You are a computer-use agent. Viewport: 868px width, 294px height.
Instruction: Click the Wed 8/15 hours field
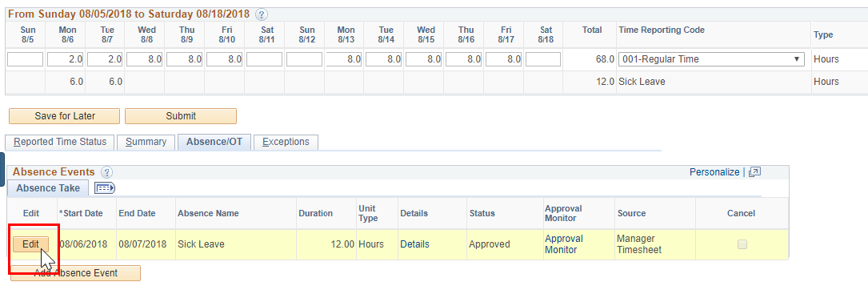tap(423, 58)
